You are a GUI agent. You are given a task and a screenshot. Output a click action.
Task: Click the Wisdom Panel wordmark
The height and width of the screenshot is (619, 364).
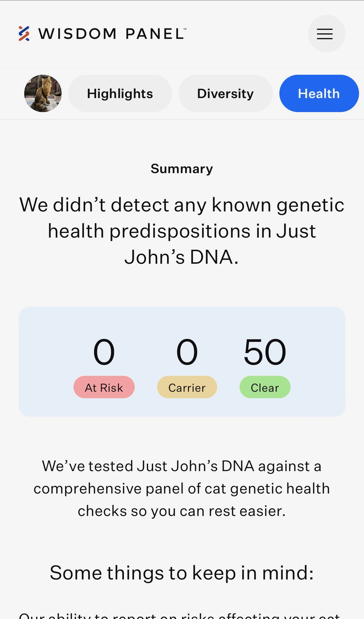(x=112, y=34)
